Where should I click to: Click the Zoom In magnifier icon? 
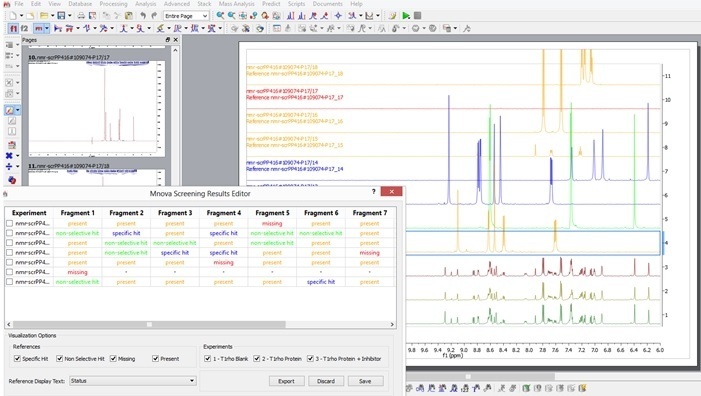coord(220,16)
